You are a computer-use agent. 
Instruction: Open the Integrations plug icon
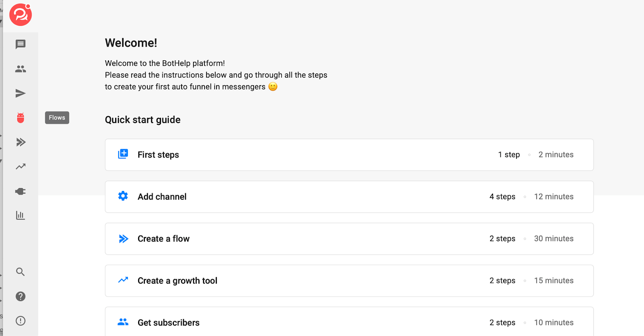point(21,191)
